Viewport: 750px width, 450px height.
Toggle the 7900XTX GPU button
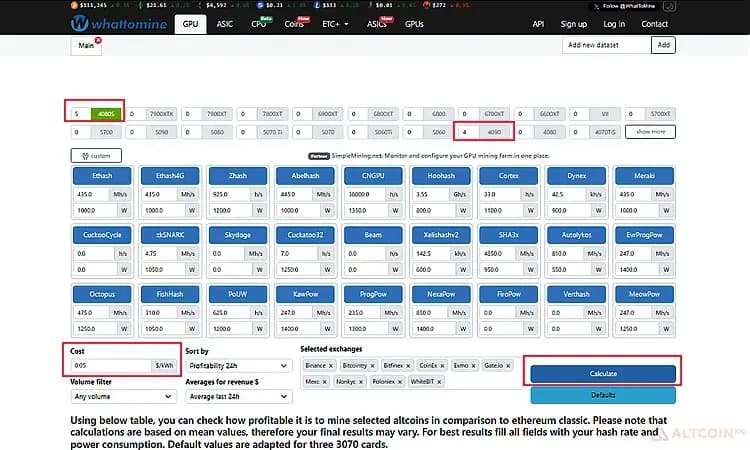coord(162,114)
